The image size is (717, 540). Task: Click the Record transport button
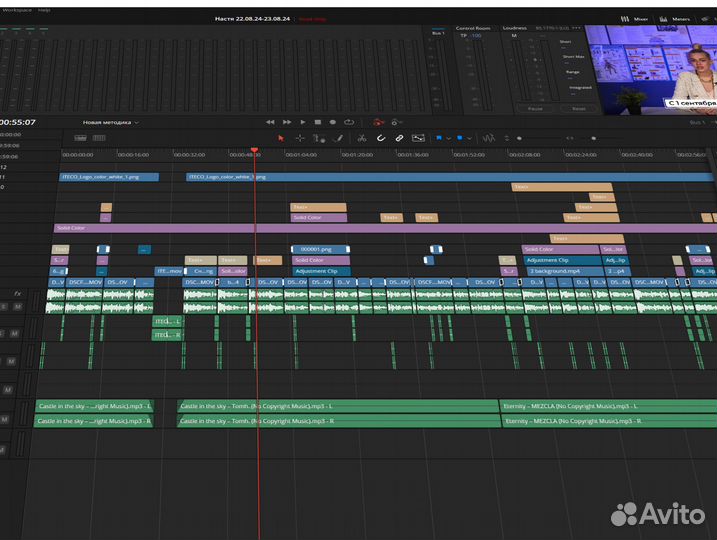[x=333, y=122]
